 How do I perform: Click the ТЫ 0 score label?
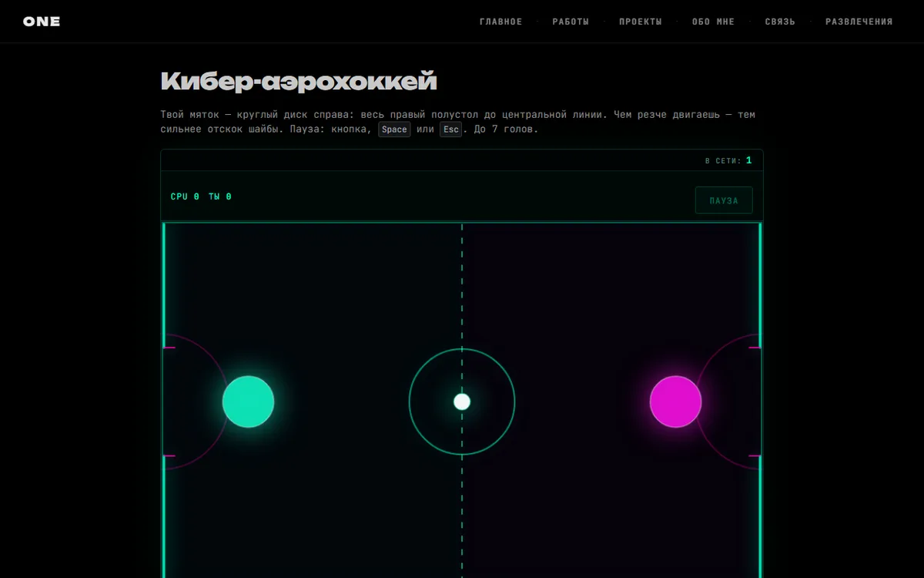pos(220,197)
